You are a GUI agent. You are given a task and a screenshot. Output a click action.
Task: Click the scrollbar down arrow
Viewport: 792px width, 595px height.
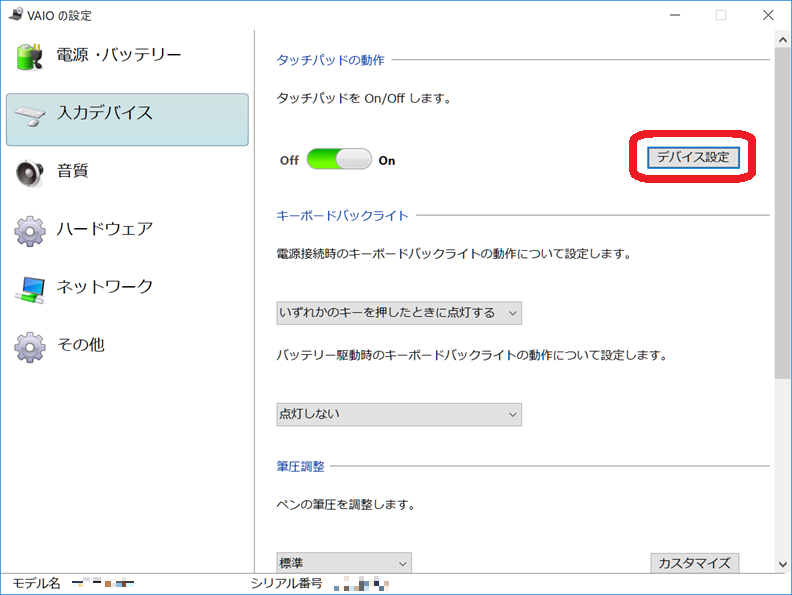point(782,564)
